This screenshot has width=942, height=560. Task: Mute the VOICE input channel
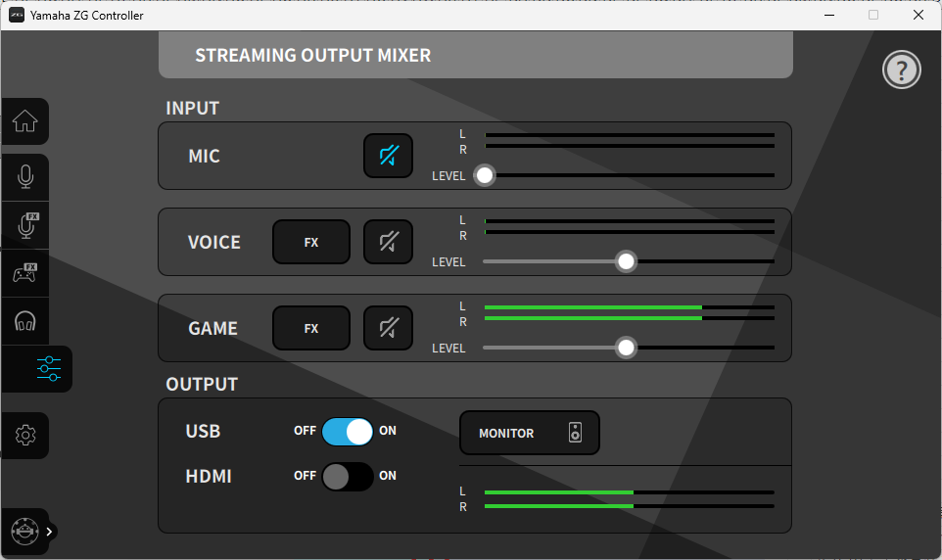pyautogui.click(x=388, y=242)
